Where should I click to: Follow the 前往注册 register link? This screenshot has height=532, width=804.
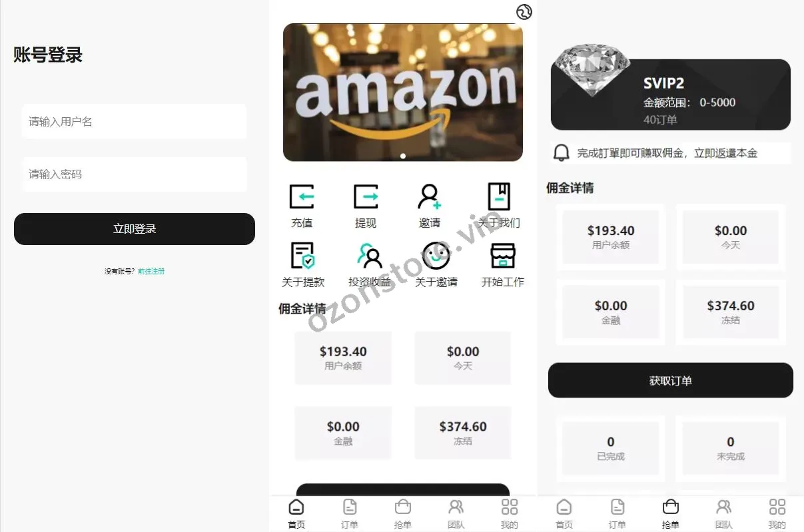[151, 272]
